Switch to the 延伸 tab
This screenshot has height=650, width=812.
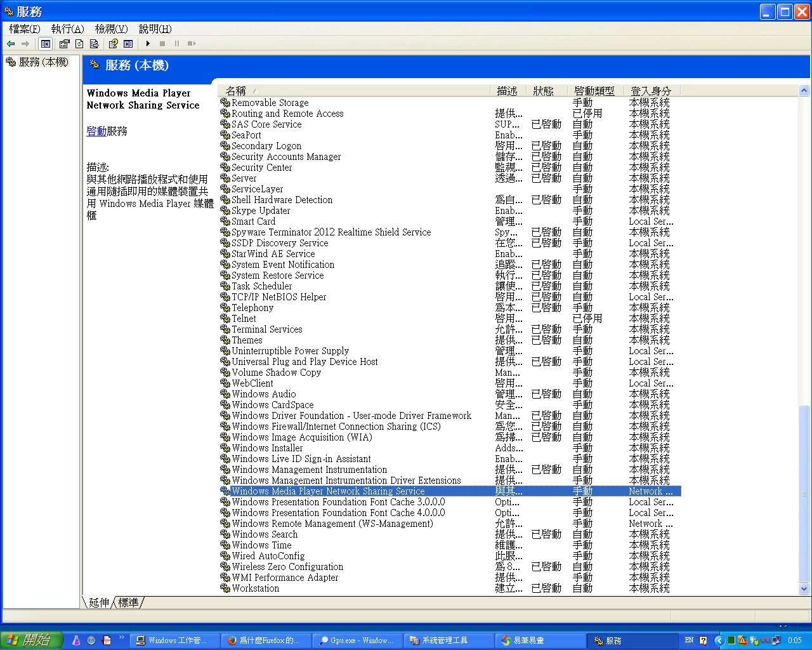[99, 602]
